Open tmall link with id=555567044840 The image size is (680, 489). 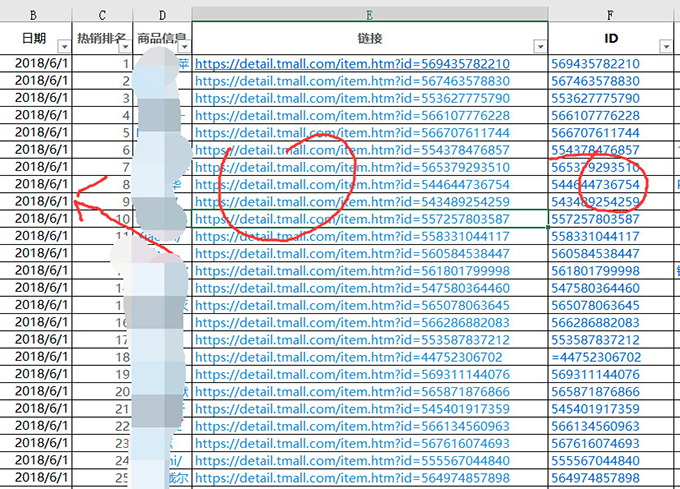[x=352, y=461]
